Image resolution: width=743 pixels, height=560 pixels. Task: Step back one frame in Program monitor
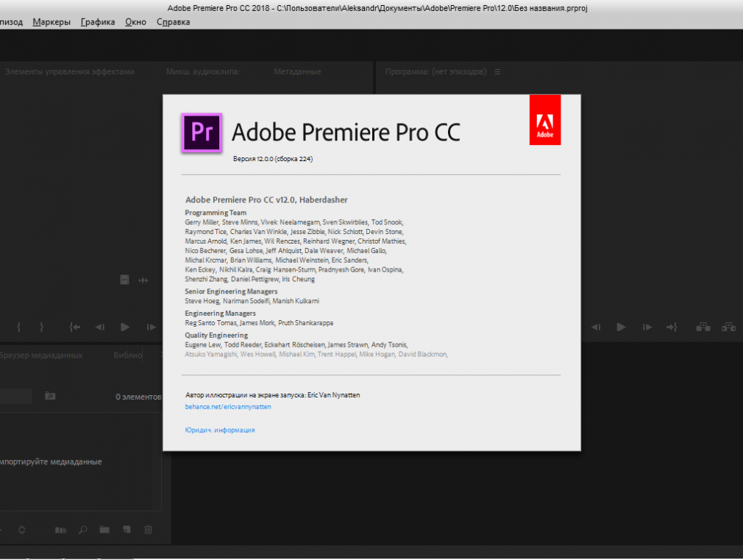(x=596, y=327)
